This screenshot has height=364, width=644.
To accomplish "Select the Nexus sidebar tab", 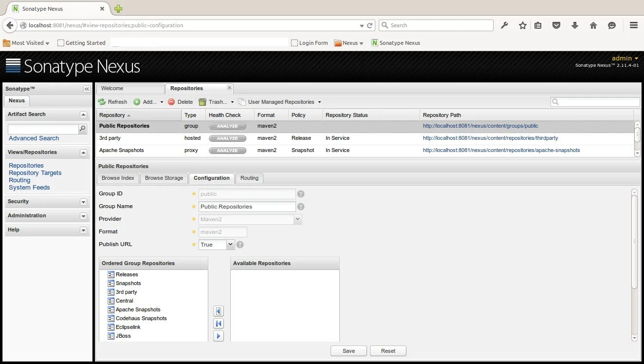I will pos(17,101).
